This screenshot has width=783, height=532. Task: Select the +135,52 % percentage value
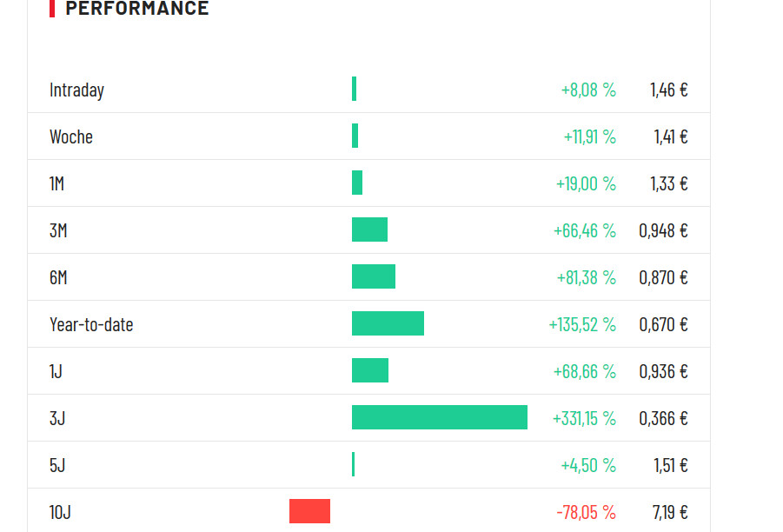click(582, 325)
